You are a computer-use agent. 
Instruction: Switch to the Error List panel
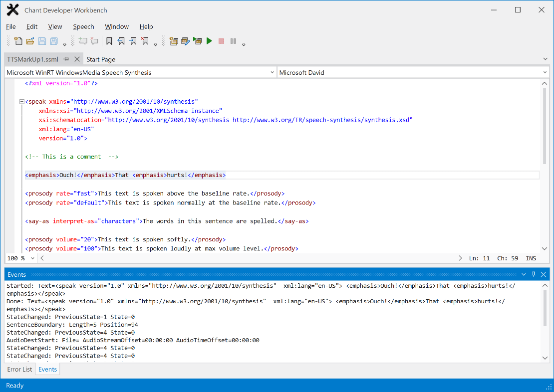pyautogui.click(x=19, y=369)
